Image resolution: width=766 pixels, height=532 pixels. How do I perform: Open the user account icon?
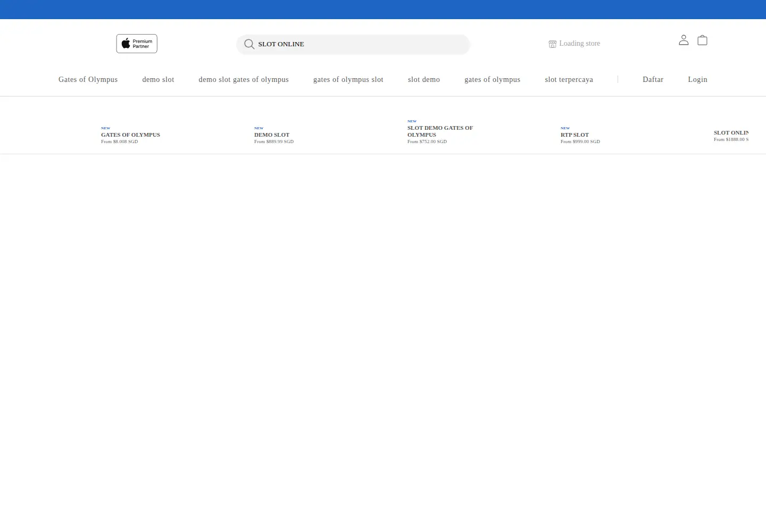[x=684, y=40]
